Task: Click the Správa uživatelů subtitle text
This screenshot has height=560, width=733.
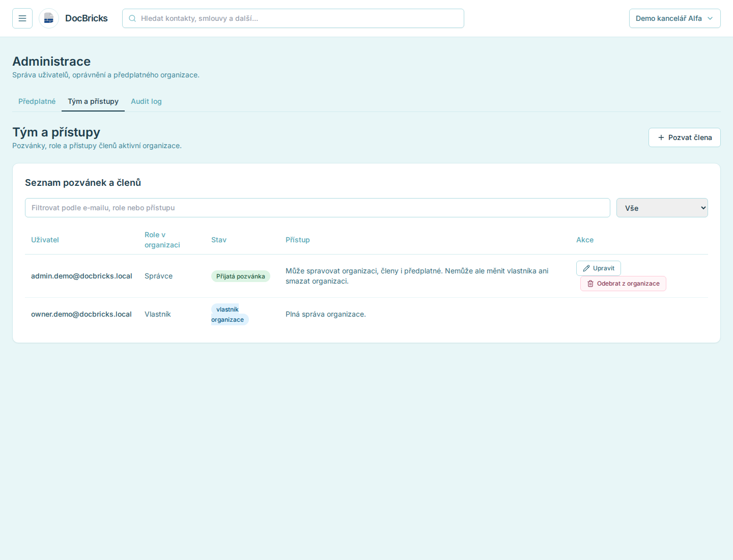Action: 106,75
